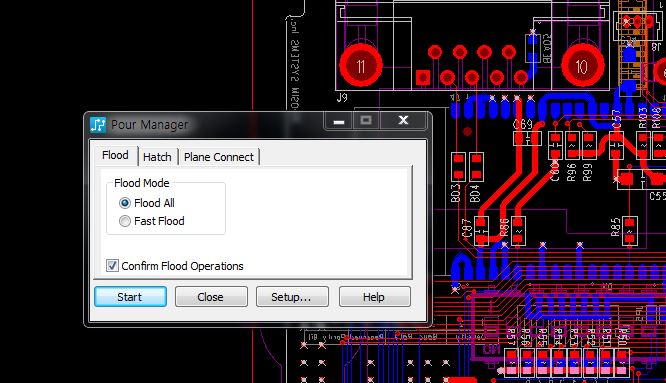Viewport: 666px width, 383px height.
Task: Switch to the Hatch tab
Action: coord(157,157)
